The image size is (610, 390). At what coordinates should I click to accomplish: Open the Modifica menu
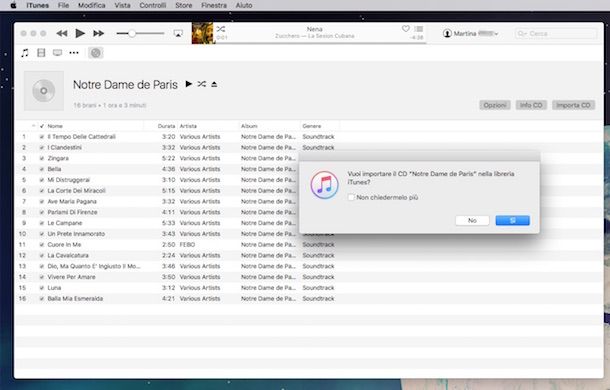92,5
